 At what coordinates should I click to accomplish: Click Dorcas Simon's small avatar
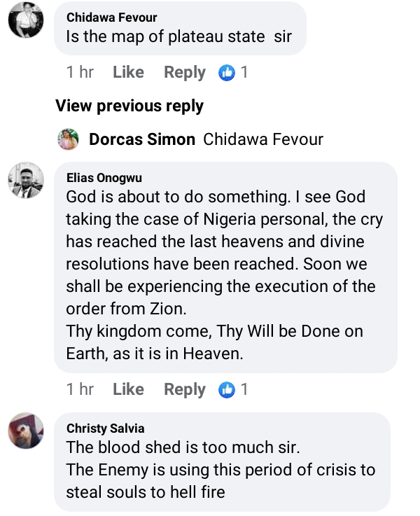(x=69, y=139)
